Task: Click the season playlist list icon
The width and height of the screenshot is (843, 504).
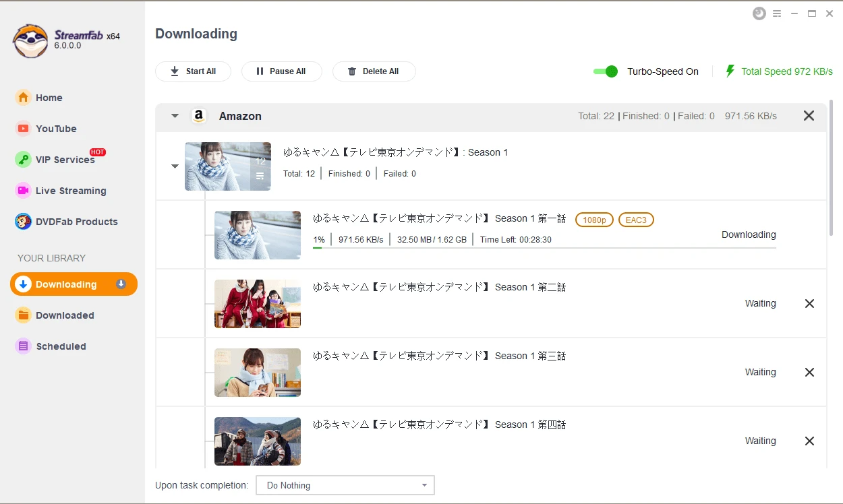Action: (260, 177)
